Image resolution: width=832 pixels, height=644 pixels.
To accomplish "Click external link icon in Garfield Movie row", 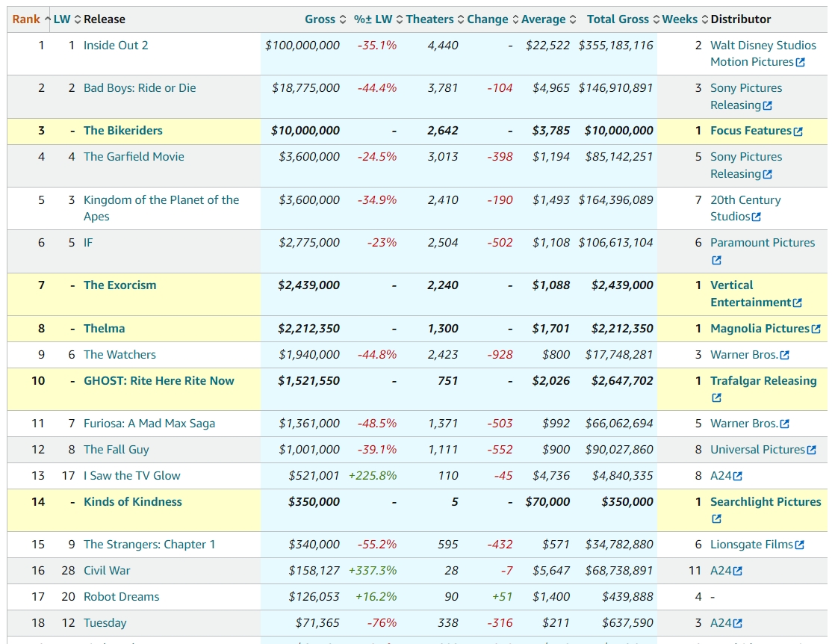I will tap(767, 174).
